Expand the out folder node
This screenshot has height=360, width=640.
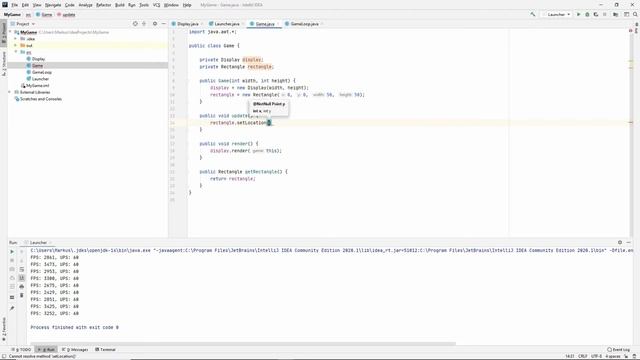click(16, 45)
